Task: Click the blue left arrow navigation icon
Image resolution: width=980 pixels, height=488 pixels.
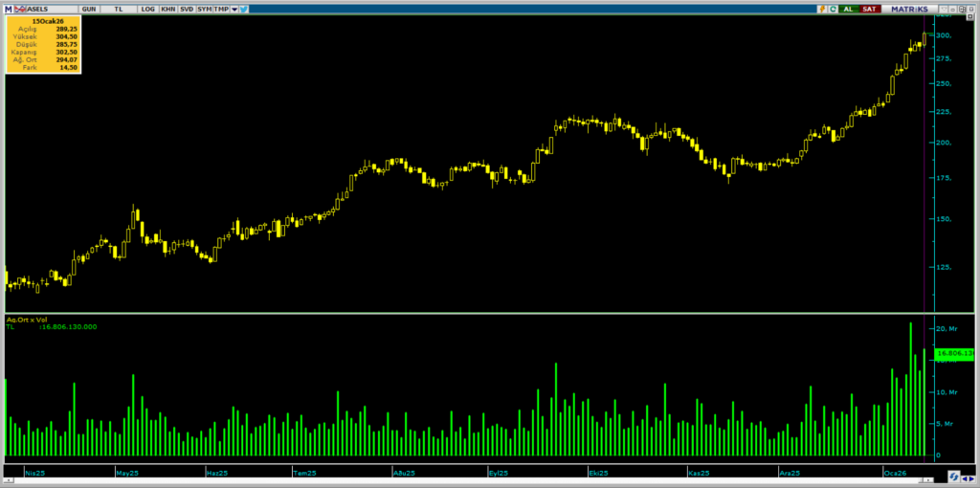Action: (965, 478)
